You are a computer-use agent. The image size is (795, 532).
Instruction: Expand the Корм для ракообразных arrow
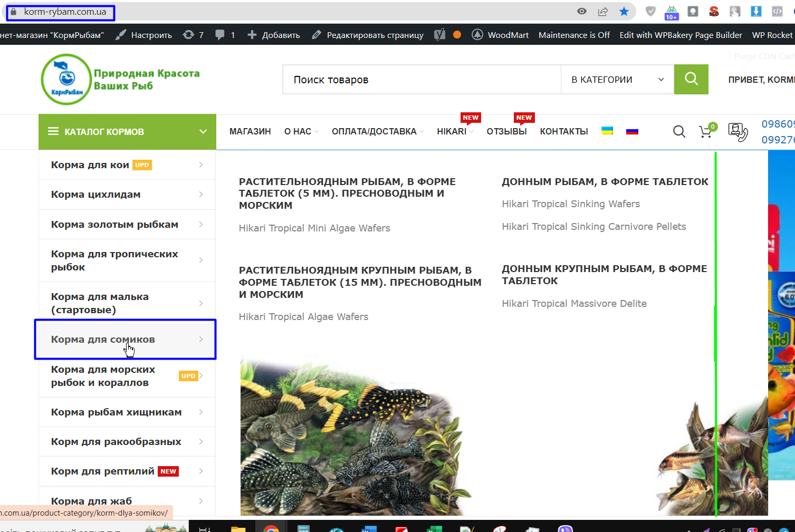point(201,442)
